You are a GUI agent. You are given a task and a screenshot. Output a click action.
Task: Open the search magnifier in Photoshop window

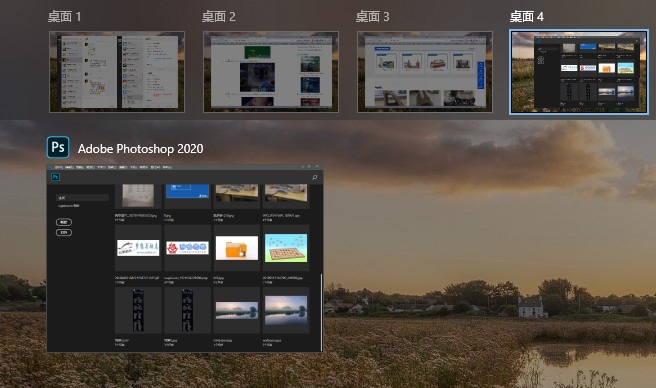click(x=314, y=177)
